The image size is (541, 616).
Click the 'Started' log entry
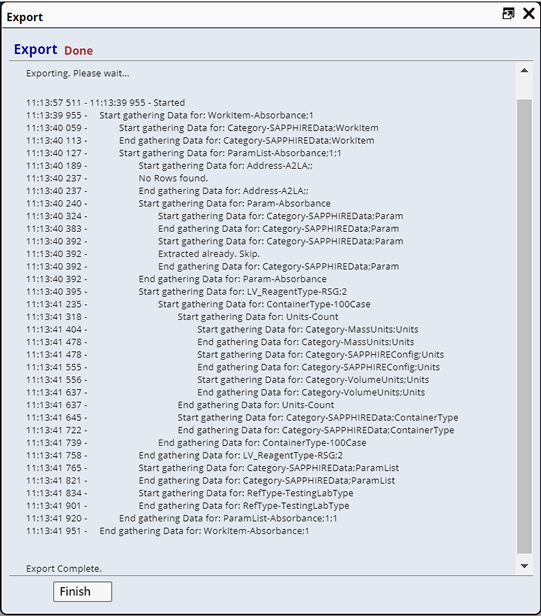(169, 103)
